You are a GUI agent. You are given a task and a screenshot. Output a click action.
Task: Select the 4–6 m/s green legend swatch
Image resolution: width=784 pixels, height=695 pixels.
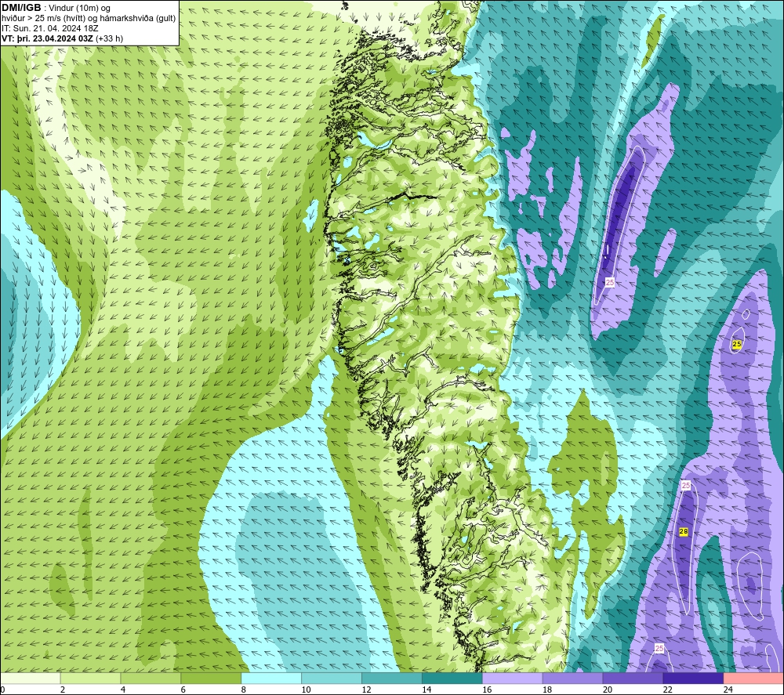[151, 678]
